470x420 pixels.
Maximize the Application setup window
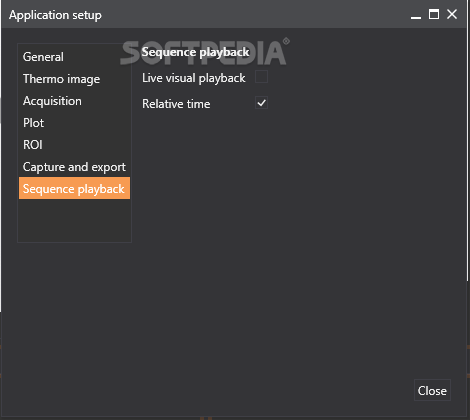434,14
